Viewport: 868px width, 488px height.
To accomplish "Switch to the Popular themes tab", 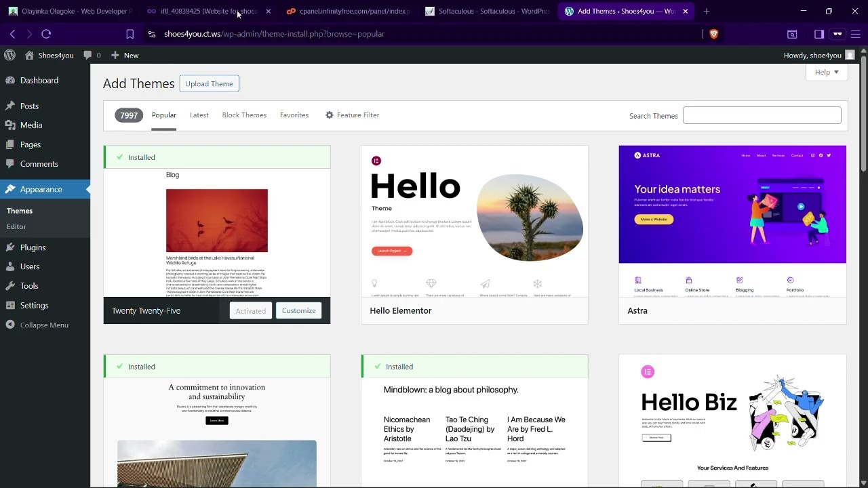I will tap(164, 115).
